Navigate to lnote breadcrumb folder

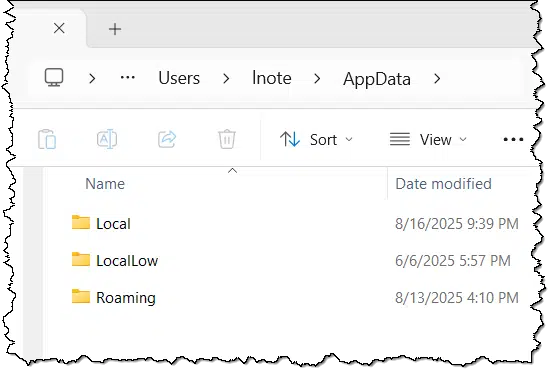pos(272,78)
